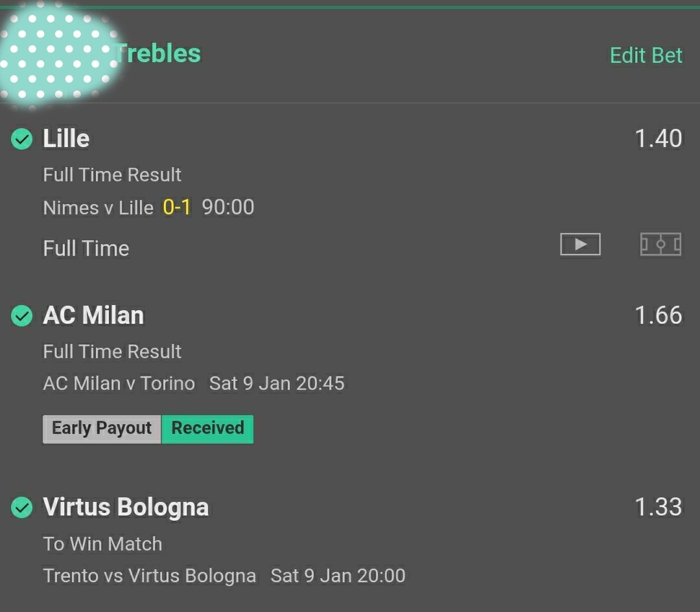This screenshot has width=700, height=612.
Task: Tap Virtus Bologna odds 1.33
Action: coord(659,507)
